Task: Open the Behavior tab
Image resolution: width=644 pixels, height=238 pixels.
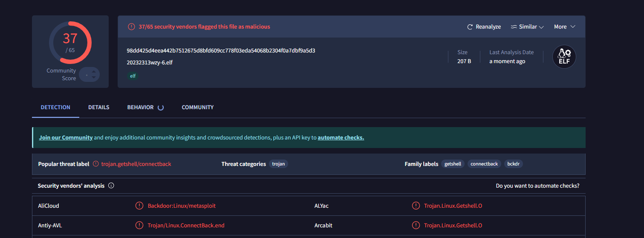Action: [x=140, y=107]
